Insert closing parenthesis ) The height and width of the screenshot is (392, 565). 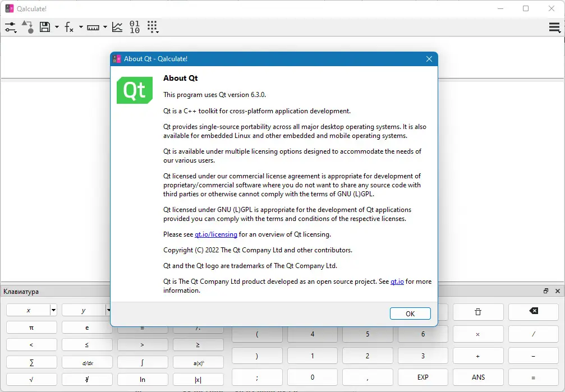coord(257,356)
